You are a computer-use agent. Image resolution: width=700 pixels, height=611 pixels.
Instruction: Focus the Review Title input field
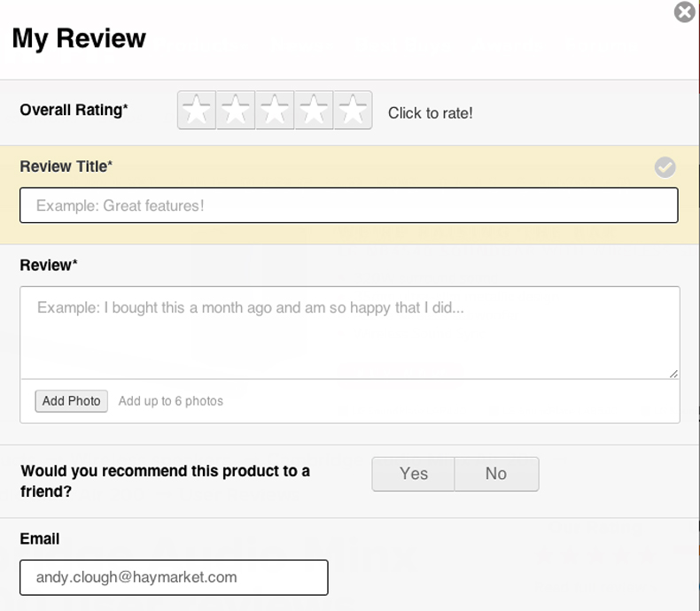coord(348,205)
